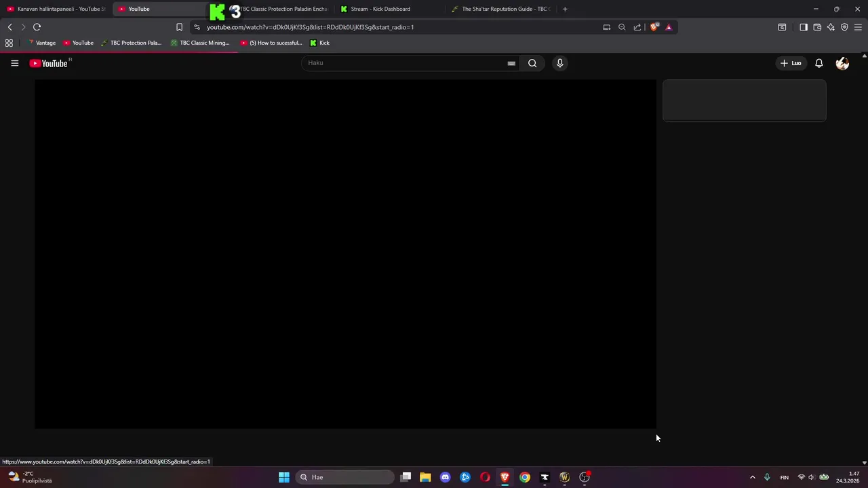868x488 pixels.
Task: Click the tray microphone indicator
Action: (767, 477)
